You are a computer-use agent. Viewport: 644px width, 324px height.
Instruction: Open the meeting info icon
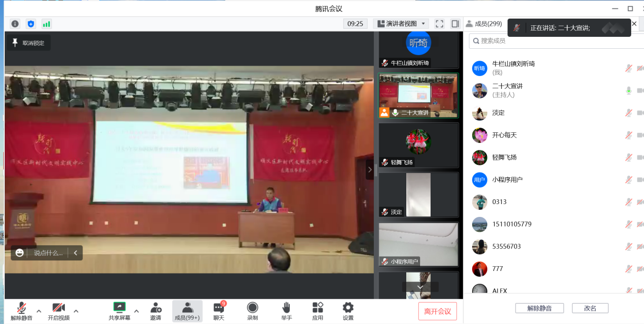[x=15, y=24]
